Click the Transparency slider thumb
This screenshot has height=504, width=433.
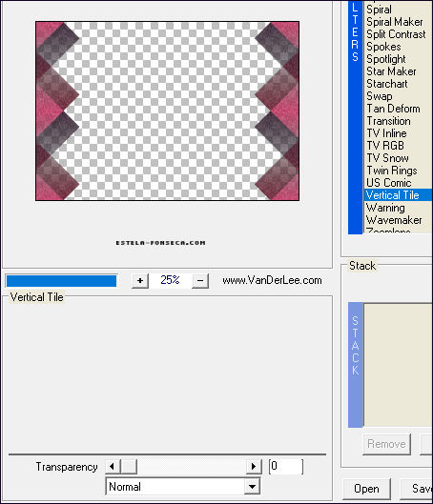129,466
